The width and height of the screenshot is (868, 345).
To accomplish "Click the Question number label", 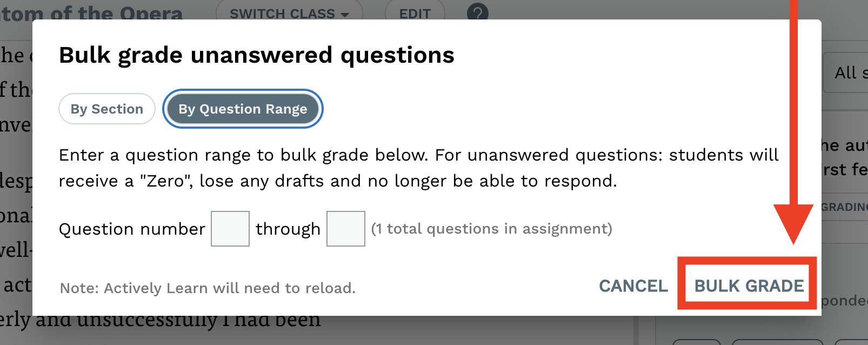I will click(132, 229).
